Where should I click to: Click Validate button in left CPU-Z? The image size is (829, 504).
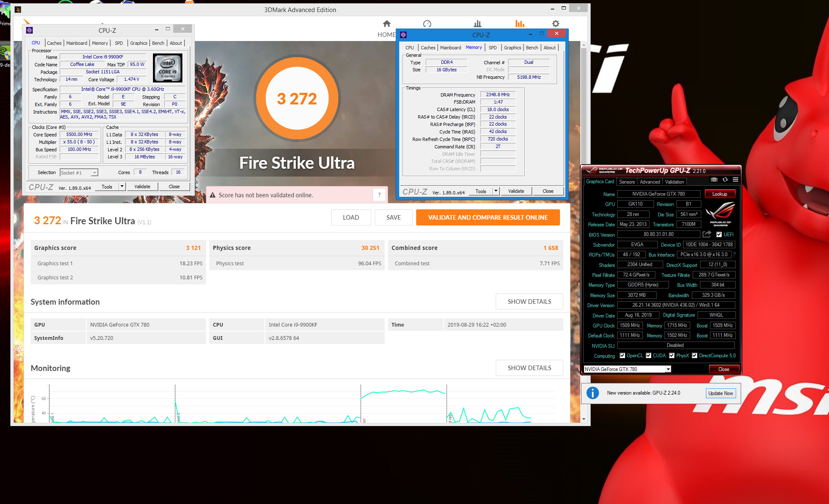[x=142, y=187]
